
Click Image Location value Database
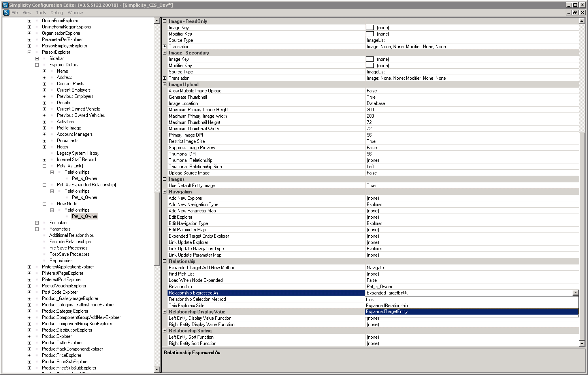pyautogui.click(x=472, y=103)
